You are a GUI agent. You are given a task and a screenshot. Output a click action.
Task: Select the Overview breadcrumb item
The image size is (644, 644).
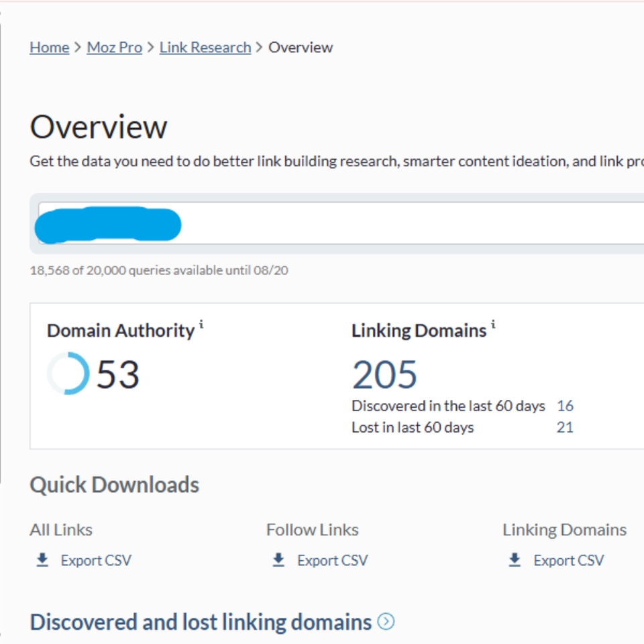click(300, 47)
